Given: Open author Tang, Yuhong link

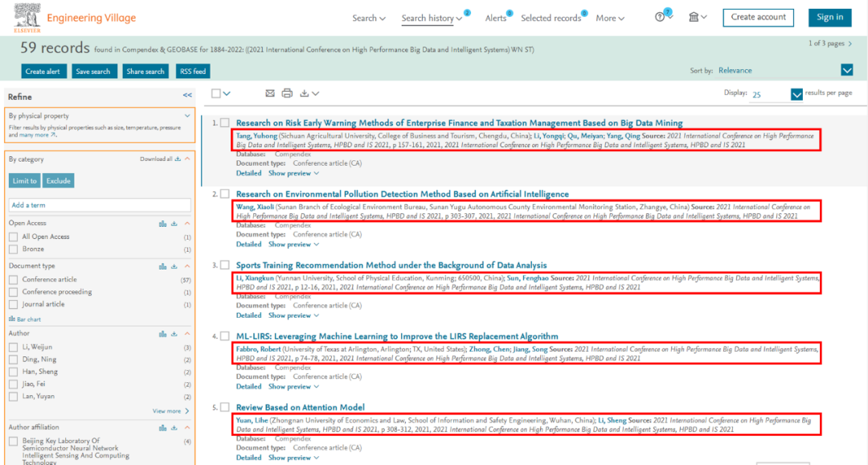Looking at the screenshot, I should coord(256,136).
